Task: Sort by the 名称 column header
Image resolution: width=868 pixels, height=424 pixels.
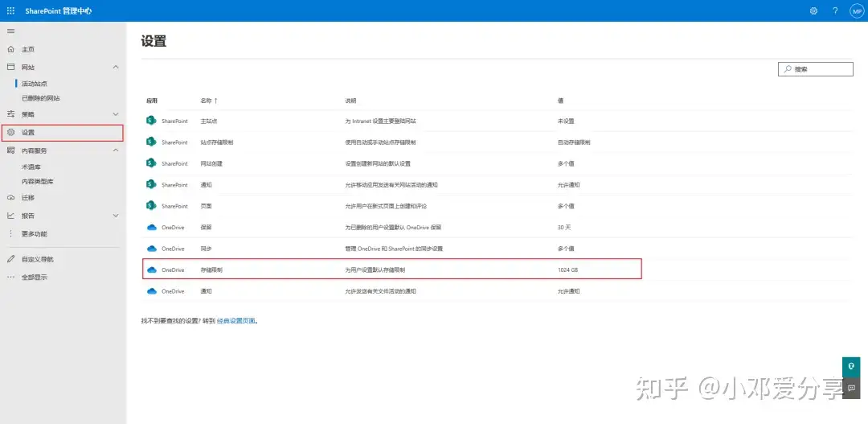Action: [209, 101]
